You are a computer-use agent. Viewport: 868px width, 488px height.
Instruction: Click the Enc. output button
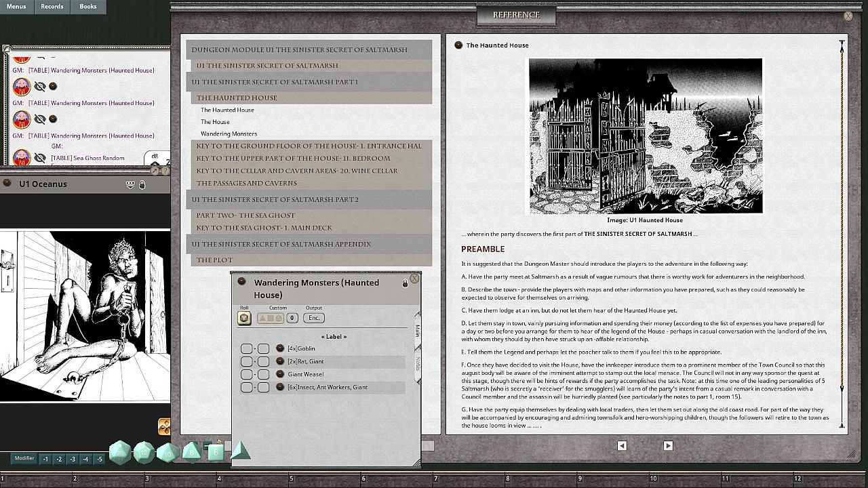coord(313,318)
